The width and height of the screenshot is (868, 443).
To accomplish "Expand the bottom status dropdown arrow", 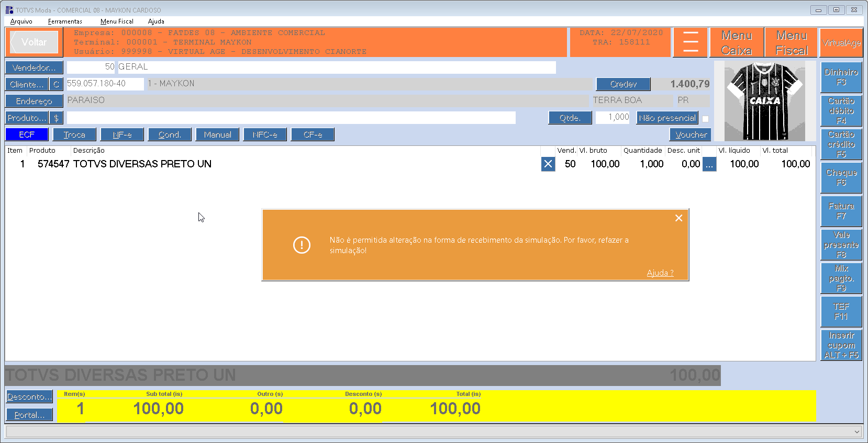I will 857,431.
